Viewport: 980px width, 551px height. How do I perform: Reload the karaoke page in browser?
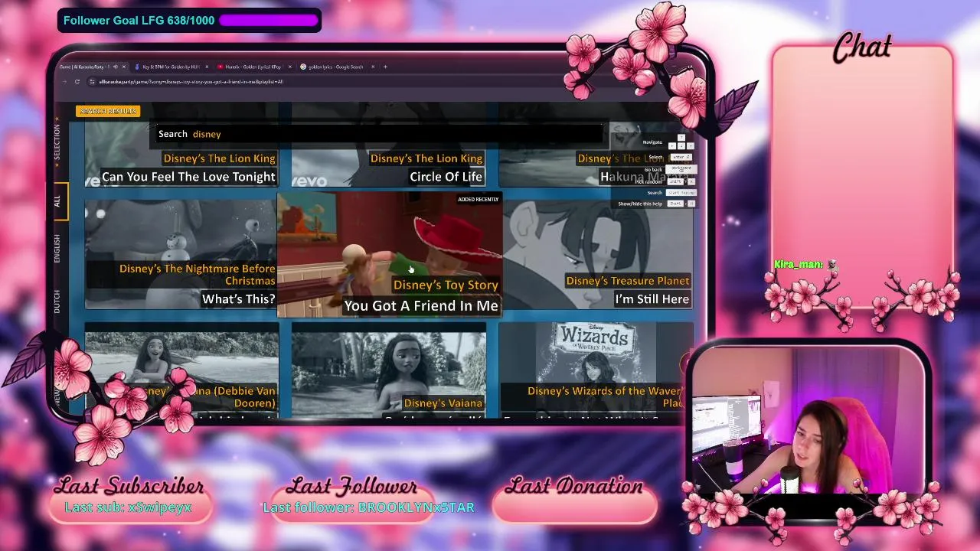(x=77, y=81)
